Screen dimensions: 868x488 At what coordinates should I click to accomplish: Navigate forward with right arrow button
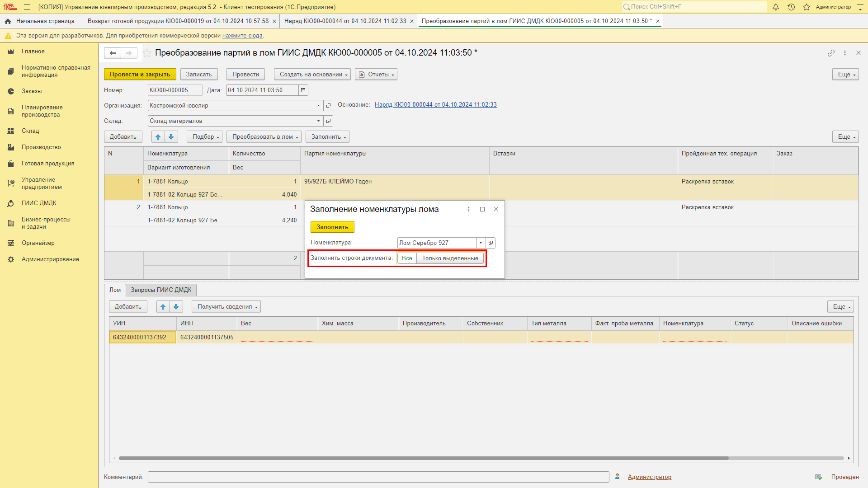[129, 53]
